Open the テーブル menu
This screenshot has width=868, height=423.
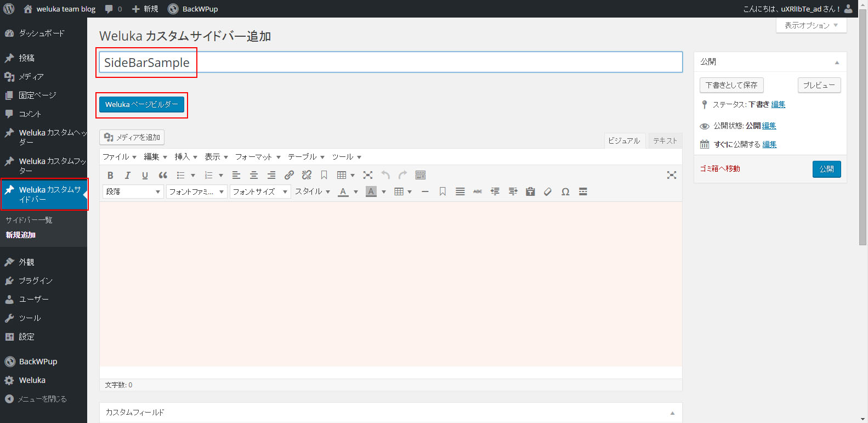click(306, 157)
